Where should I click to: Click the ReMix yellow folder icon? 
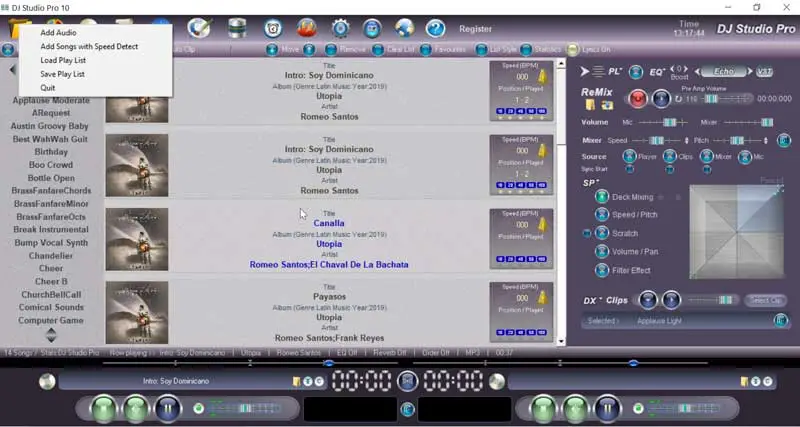(x=590, y=105)
